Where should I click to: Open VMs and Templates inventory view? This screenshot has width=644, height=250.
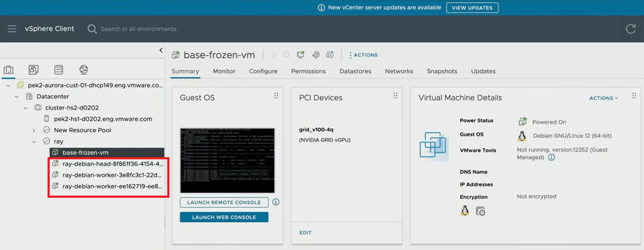(33, 70)
